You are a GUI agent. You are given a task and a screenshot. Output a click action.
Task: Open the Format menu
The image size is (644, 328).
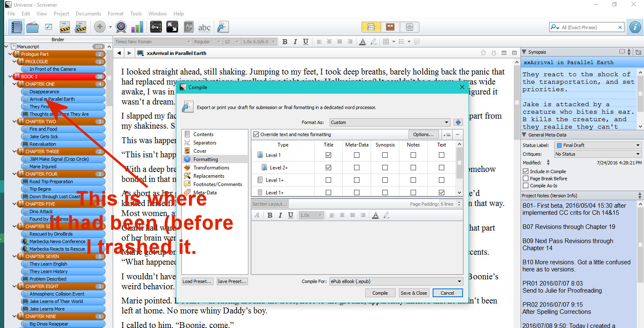pyautogui.click(x=116, y=14)
